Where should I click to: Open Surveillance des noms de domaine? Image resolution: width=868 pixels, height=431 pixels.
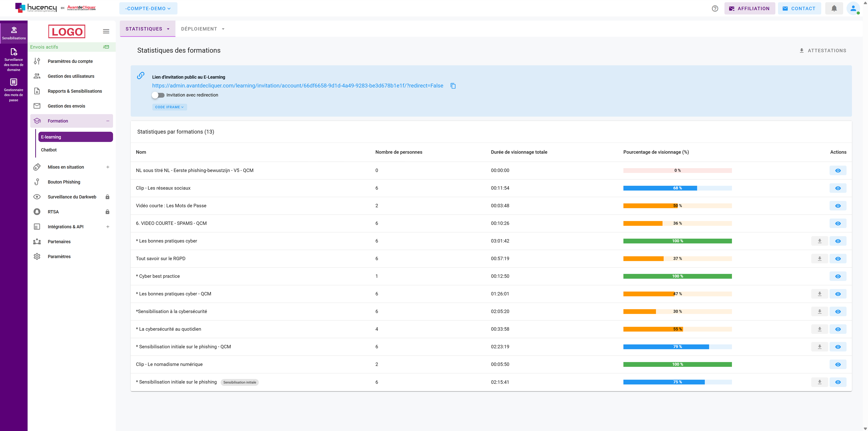coord(13,60)
